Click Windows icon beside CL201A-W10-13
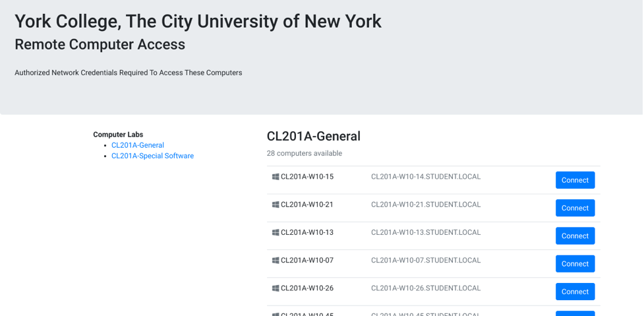644x316 pixels. click(276, 233)
